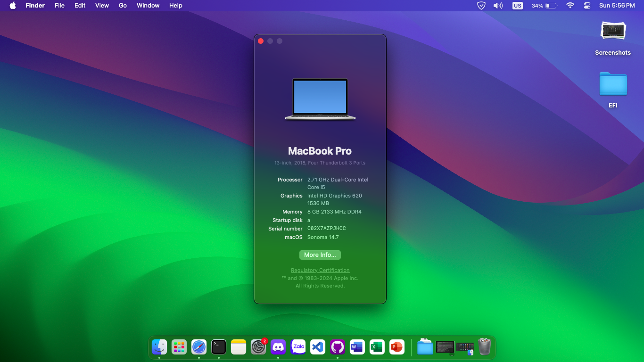
Task: Click the More Info... button
Action: coord(320,255)
